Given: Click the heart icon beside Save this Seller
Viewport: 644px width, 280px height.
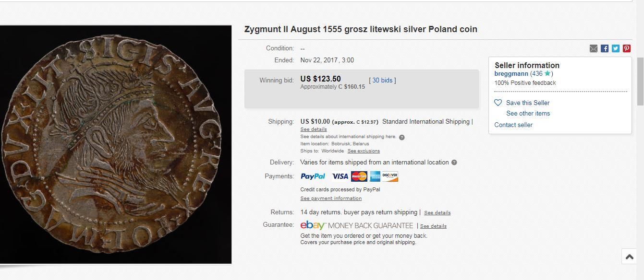Looking at the screenshot, I should coord(498,103).
